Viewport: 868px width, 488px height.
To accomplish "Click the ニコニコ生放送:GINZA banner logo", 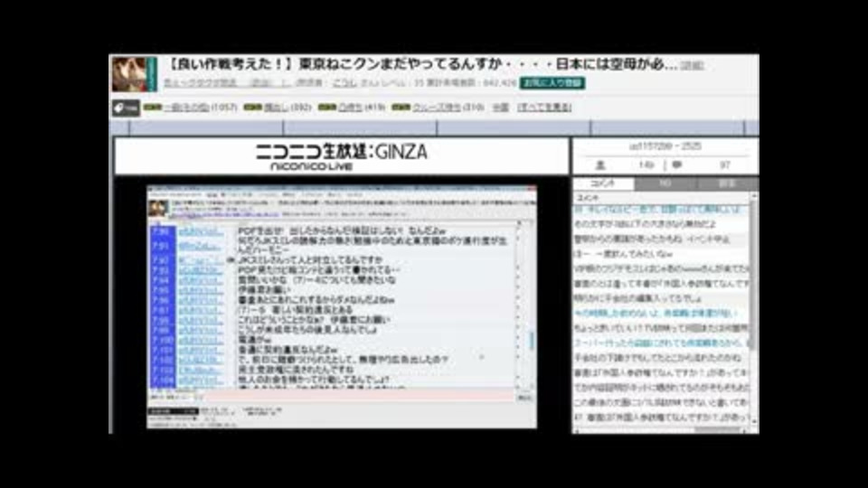I will tap(341, 156).
